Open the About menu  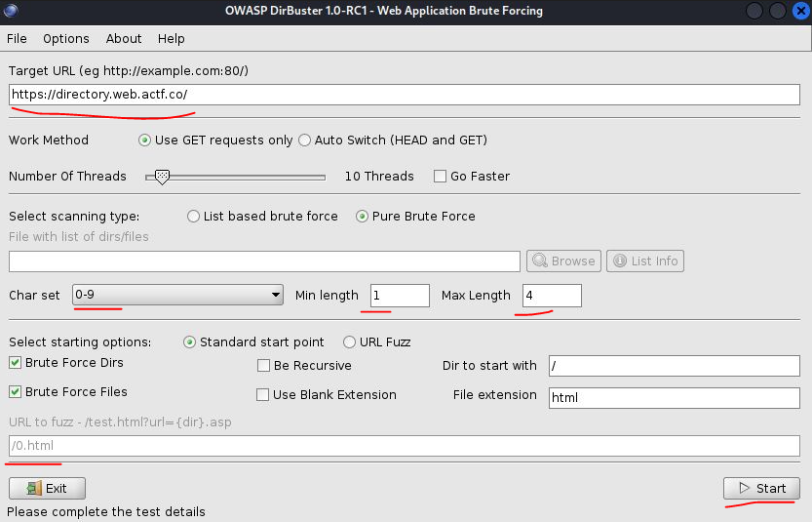(124, 39)
